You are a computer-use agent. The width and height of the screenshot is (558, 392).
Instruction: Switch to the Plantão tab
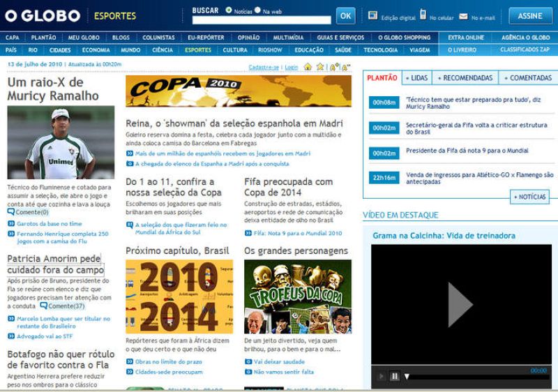click(x=382, y=78)
